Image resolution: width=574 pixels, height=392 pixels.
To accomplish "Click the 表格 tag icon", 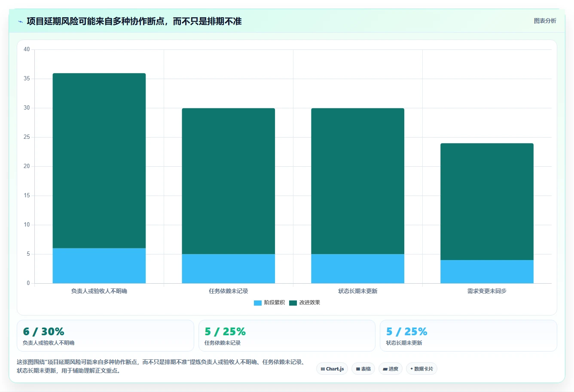I will coord(358,369).
